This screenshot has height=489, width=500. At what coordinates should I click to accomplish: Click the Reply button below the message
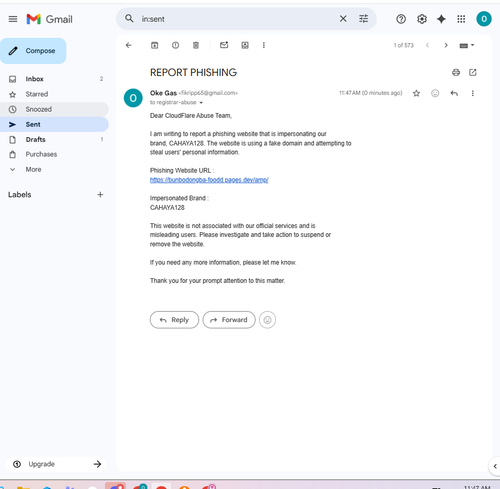click(x=174, y=320)
